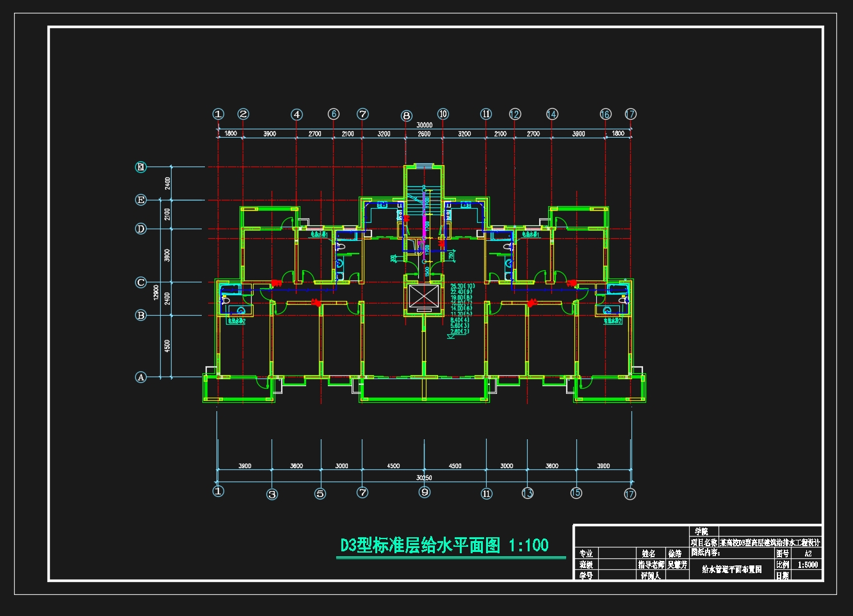Select axis bubble 9

click(425, 492)
